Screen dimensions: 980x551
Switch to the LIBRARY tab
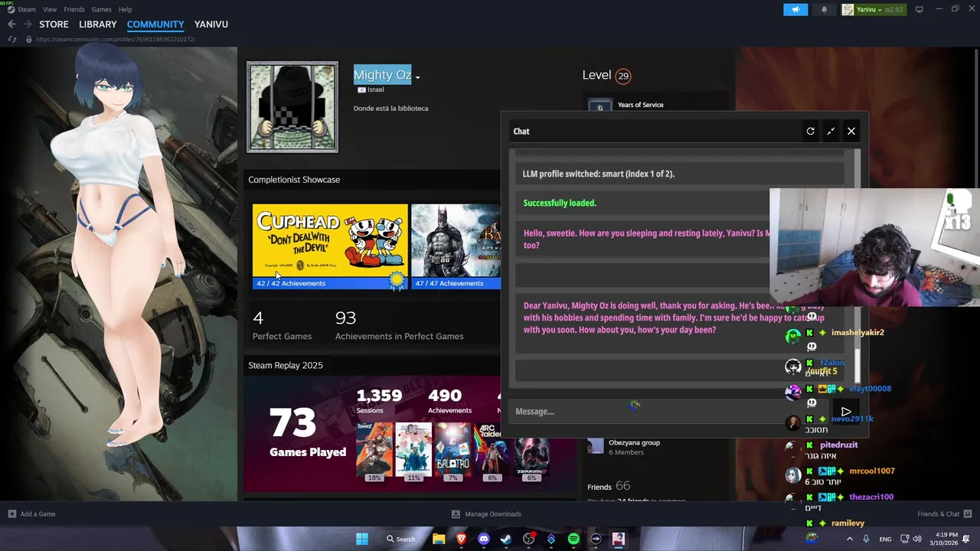click(x=98, y=24)
